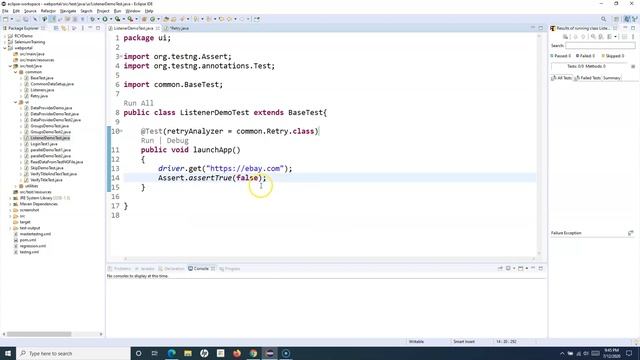Open the Failed Tests tab
This screenshot has width=640, height=360.
(588, 78)
